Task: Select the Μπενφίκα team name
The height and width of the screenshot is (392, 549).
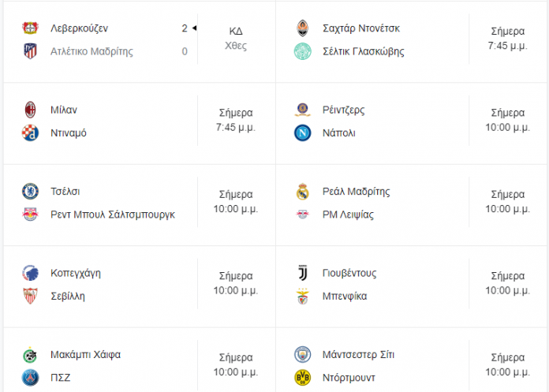Action: tap(345, 296)
